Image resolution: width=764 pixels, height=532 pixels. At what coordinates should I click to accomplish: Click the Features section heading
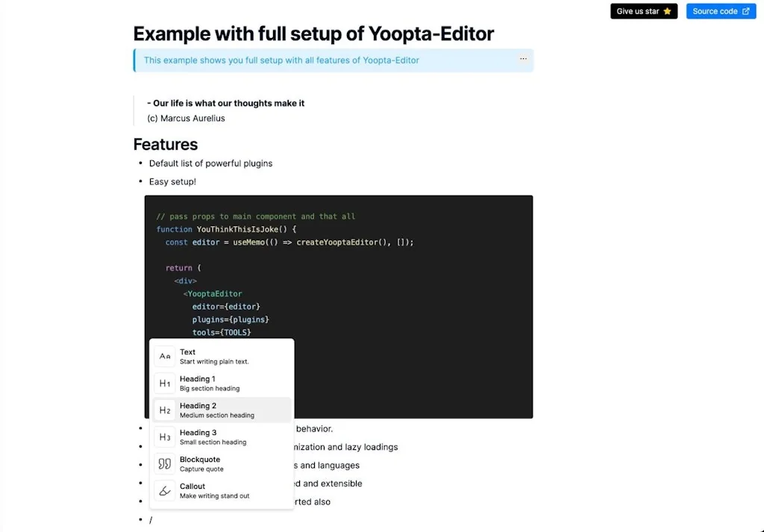pos(165,144)
